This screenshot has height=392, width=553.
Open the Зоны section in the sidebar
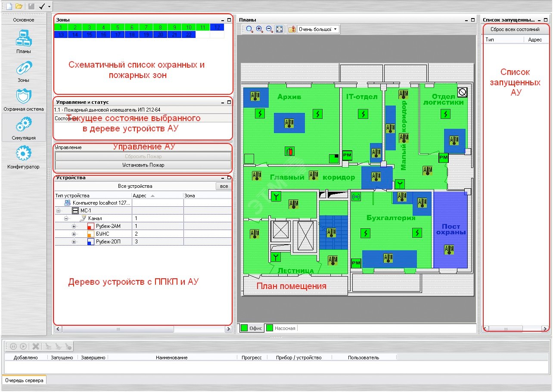point(24,71)
